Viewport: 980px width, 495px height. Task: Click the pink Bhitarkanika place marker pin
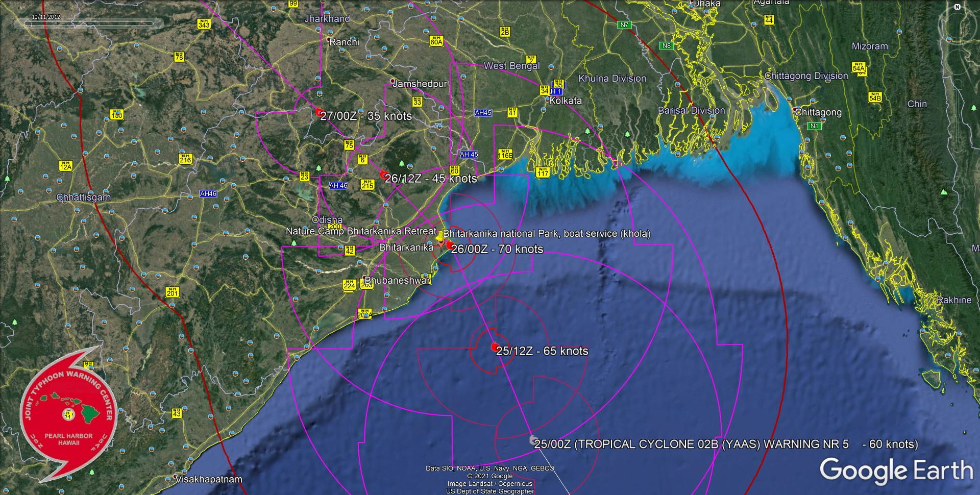(x=440, y=246)
